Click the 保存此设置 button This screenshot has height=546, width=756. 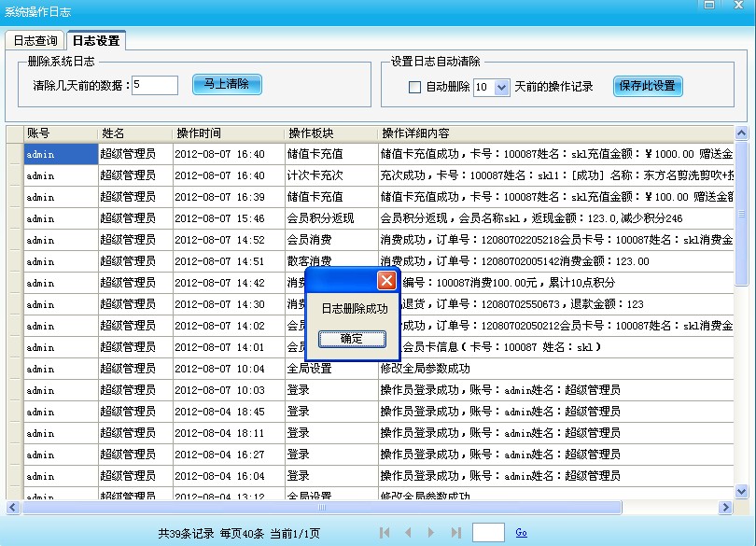[648, 85]
